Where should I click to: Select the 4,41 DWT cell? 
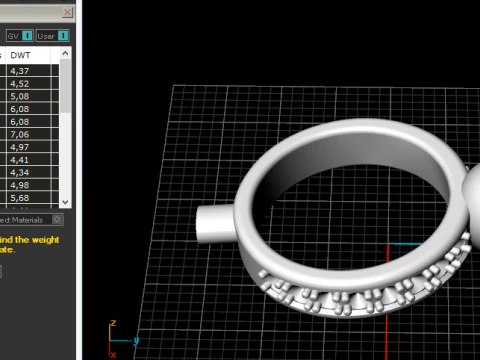(x=28, y=159)
